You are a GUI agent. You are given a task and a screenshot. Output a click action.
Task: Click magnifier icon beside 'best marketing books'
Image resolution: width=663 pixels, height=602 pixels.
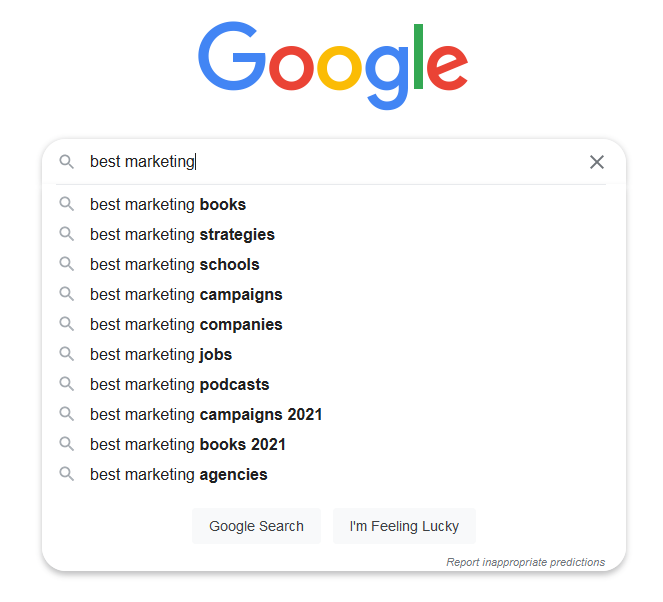pos(66,204)
